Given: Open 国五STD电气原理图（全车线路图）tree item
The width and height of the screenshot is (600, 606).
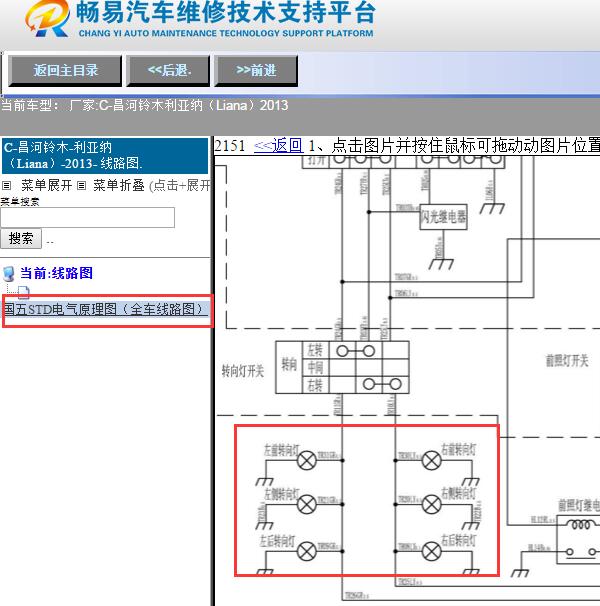Looking at the screenshot, I should click(x=106, y=309).
